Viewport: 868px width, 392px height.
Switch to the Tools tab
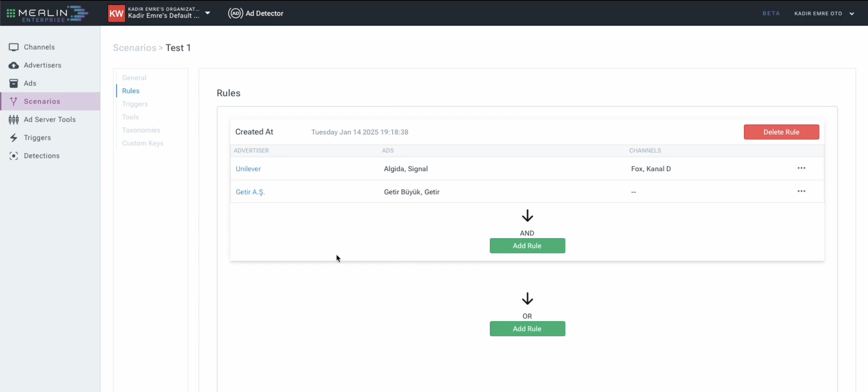point(130,117)
